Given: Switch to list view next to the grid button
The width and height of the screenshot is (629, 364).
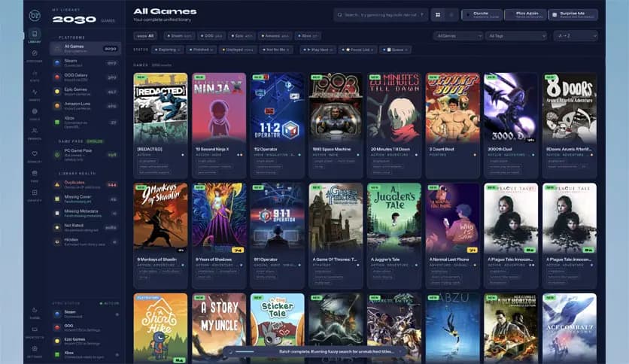Looking at the screenshot, I should [x=451, y=15].
